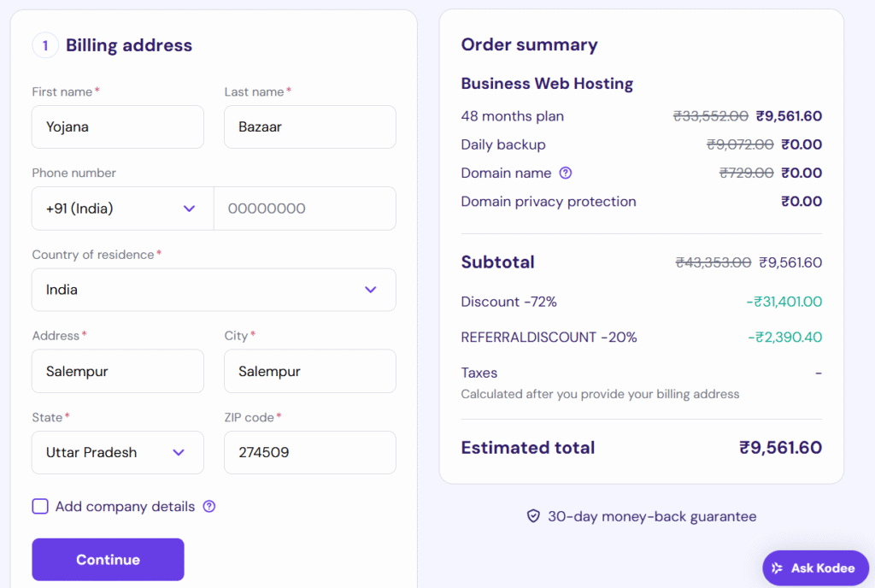Click the help icon beside Add company details
The width and height of the screenshot is (875, 588).
tap(209, 507)
